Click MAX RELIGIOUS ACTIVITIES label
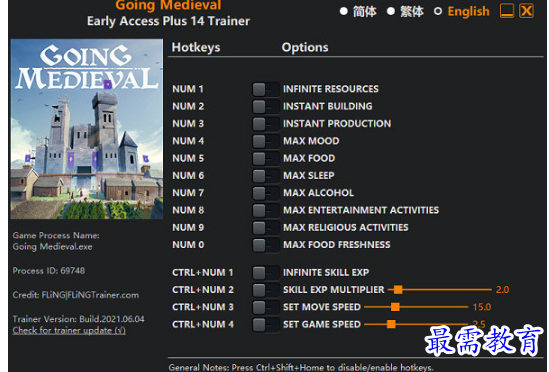Image resolution: width=549 pixels, height=372 pixels. 346,227
